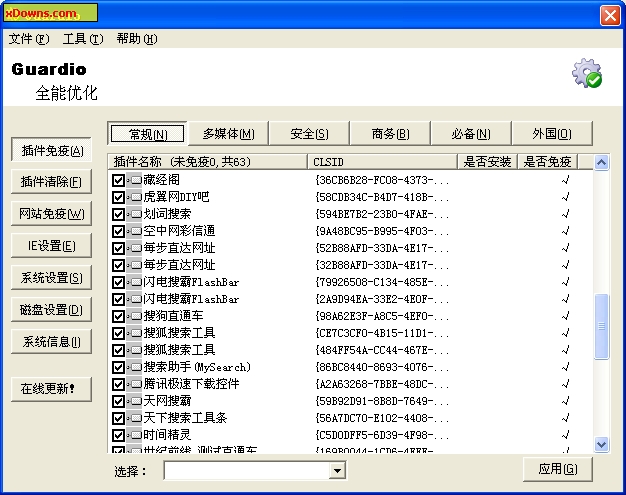Open the 网站免疫(W) section
The height and width of the screenshot is (495, 626).
[x=52, y=214]
